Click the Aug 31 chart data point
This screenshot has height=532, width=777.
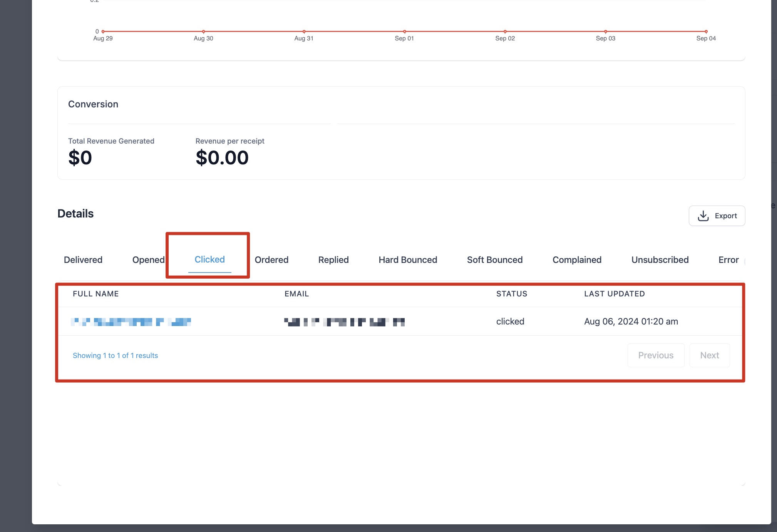(x=304, y=32)
